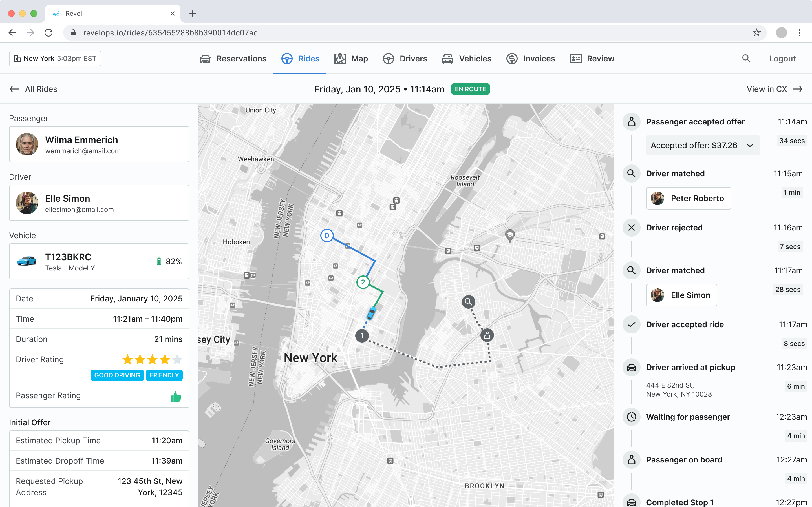812x507 pixels.
Task: Open the New York timezone selector
Action: point(55,59)
